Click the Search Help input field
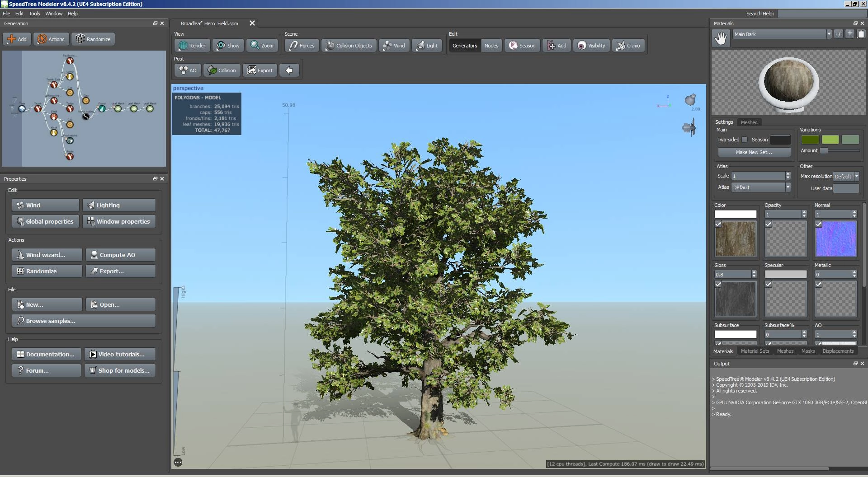The image size is (868, 477). 821,14
